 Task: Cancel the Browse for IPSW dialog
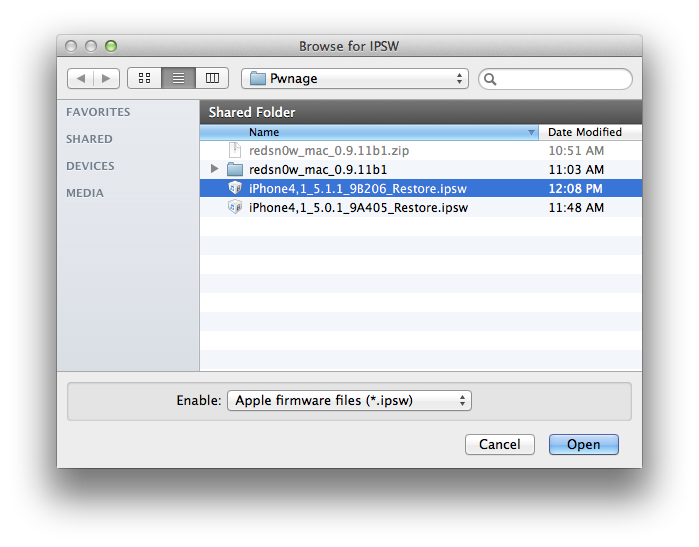[500, 444]
